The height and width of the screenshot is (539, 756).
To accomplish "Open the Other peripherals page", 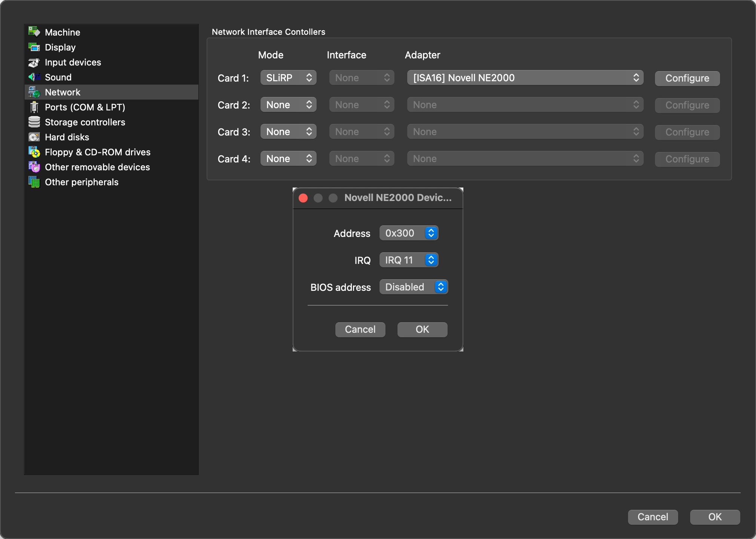I will pos(112,182).
